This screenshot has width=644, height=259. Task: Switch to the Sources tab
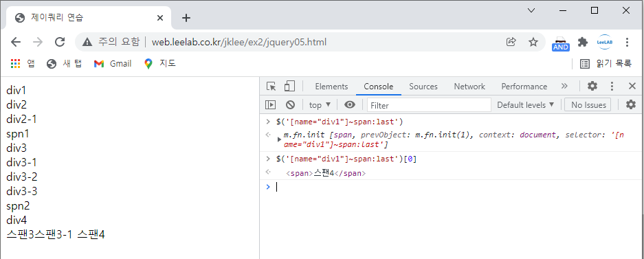pyautogui.click(x=423, y=87)
